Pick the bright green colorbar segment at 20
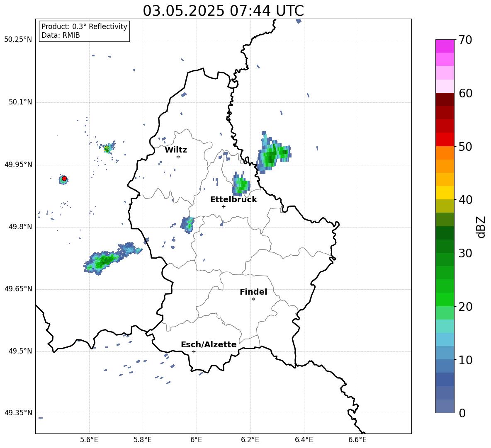Viewport: 491px width, 448px height. tap(445, 299)
